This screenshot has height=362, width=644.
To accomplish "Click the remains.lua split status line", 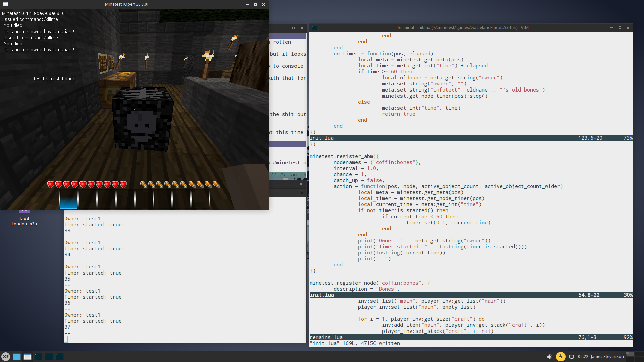I will click(x=470, y=337).
